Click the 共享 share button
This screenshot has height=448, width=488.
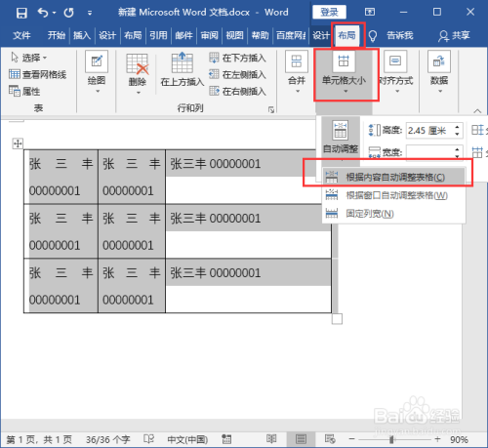454,35
